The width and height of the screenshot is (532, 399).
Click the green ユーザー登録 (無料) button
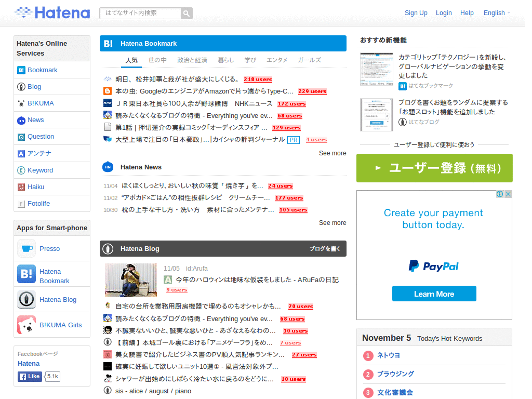tap(434, 168)
